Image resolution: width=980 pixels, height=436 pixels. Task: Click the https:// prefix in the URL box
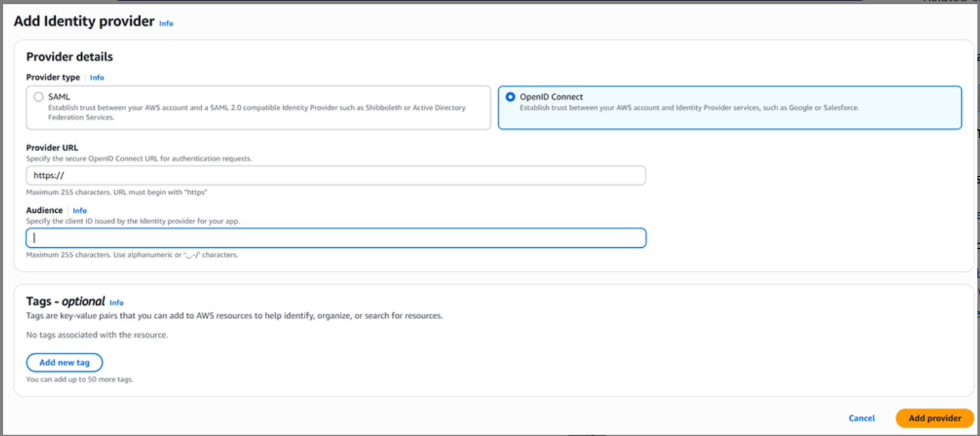50,175
